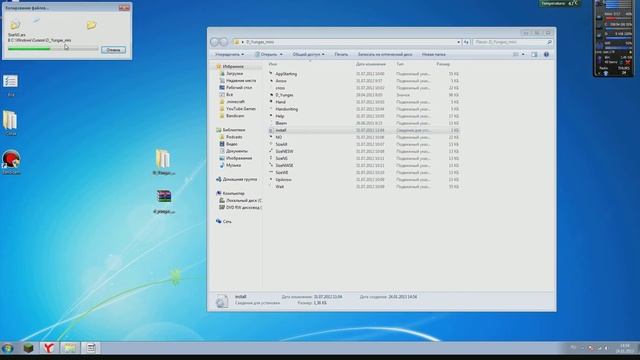Open the Изображения library

[x=239, y=158]
